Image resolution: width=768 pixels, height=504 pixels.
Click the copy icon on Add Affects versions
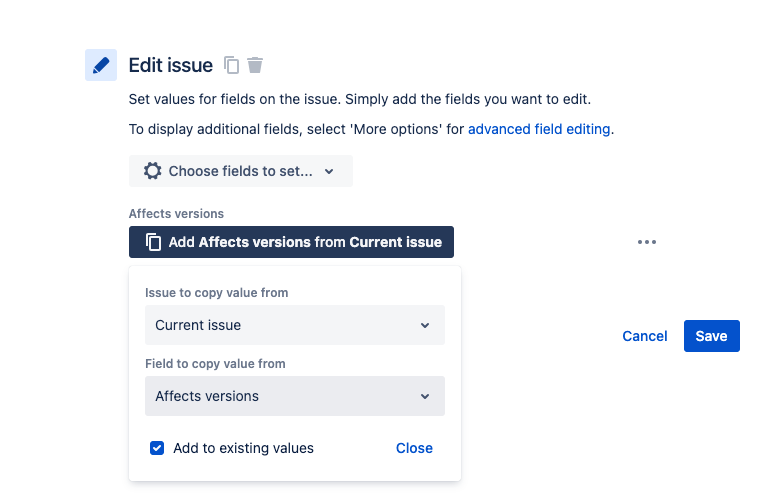click(x=153, y=242)
